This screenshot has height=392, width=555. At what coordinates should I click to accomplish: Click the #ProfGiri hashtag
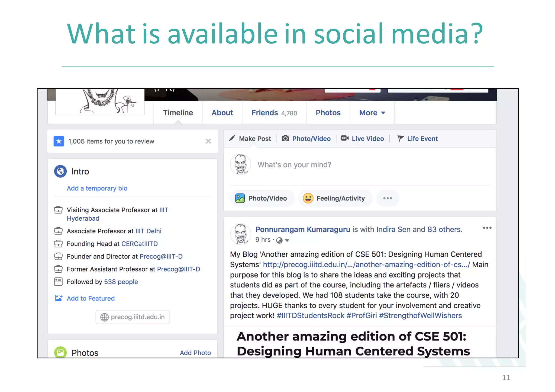pos(362,316)
